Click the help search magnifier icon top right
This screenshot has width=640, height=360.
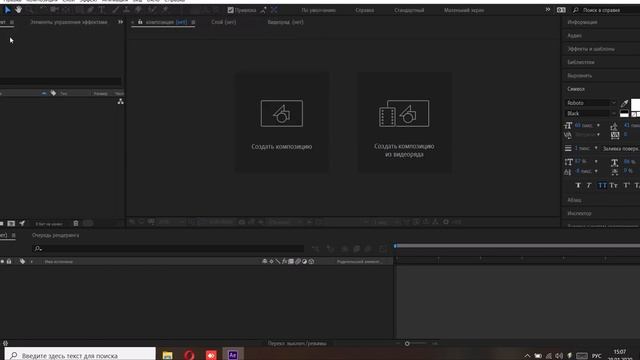point(576,10)
